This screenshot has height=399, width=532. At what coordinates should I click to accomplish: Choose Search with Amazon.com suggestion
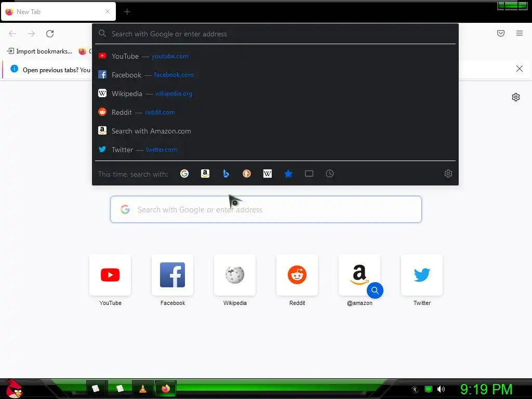click(275, 130)
